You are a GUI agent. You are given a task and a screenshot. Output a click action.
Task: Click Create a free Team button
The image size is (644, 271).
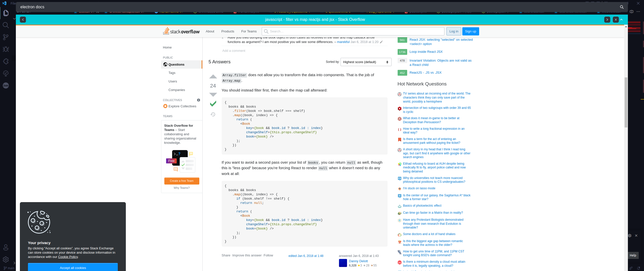point(182,181)
